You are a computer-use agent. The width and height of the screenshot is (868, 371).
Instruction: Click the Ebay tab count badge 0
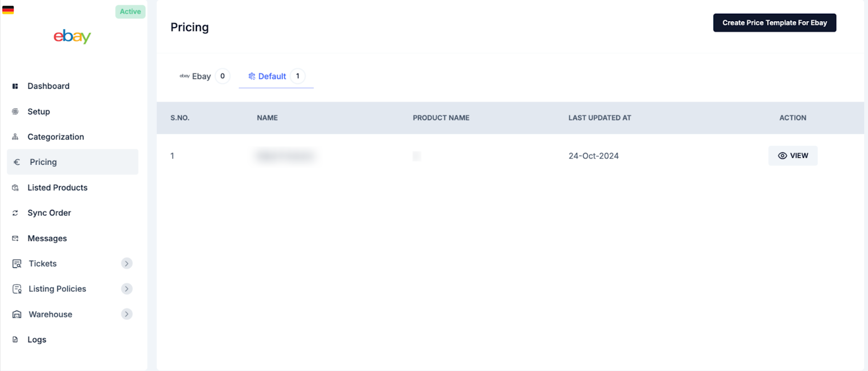[x=222, y=76]
